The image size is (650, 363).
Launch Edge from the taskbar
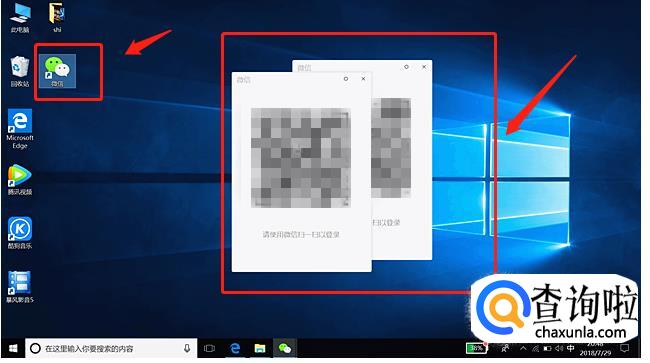click(235, 348)
